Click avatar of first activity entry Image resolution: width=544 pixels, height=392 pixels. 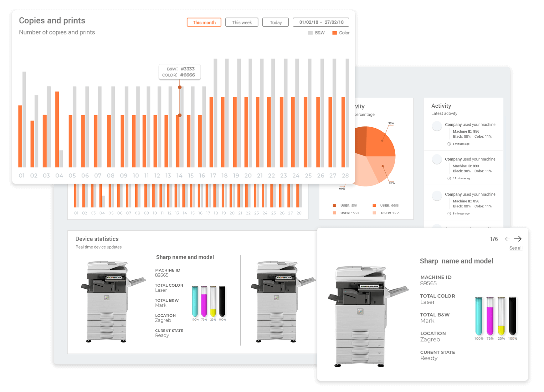pos(437,126)
